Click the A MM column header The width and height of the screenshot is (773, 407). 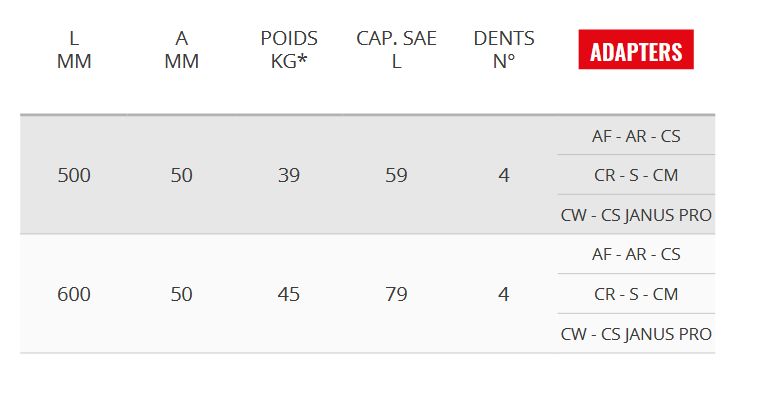pyautogui.click(x=181, y=50)
